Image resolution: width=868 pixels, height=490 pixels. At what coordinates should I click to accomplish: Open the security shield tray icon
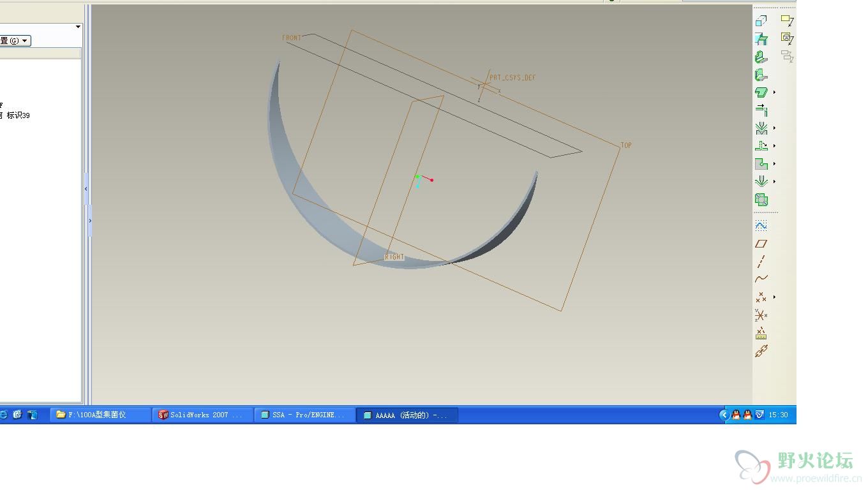tap(759, 415)
